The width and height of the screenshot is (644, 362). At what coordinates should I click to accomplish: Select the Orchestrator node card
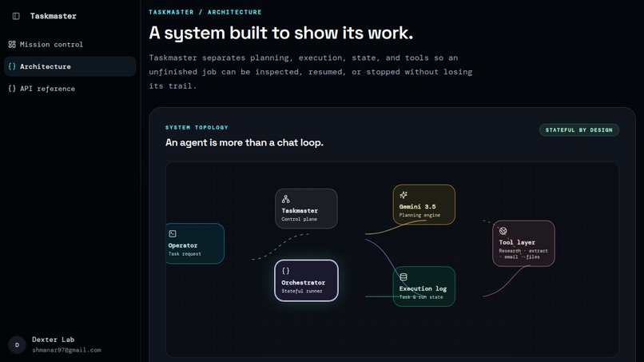(x=306, y=280)
